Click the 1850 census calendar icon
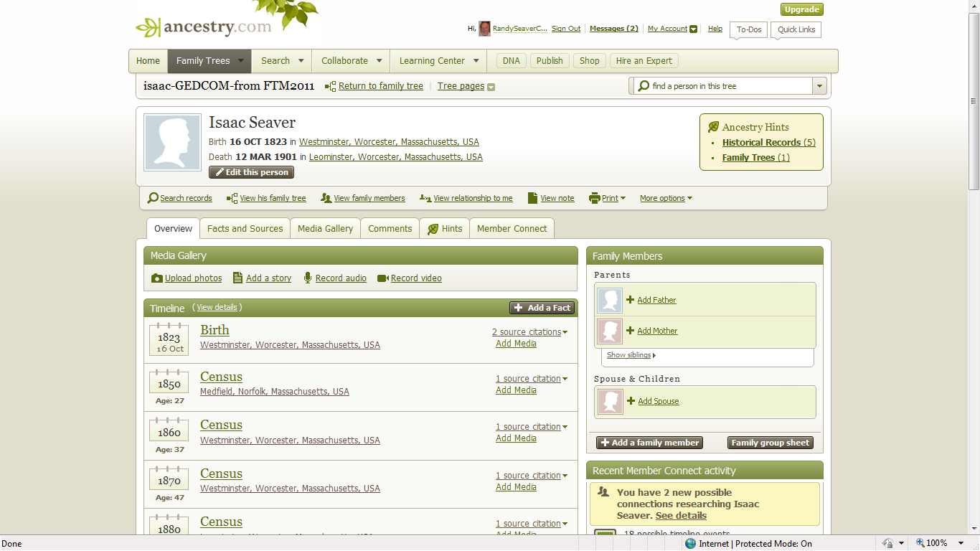Image resolution: width=980 pixels, height=551 pixels. tap(169, 382)
